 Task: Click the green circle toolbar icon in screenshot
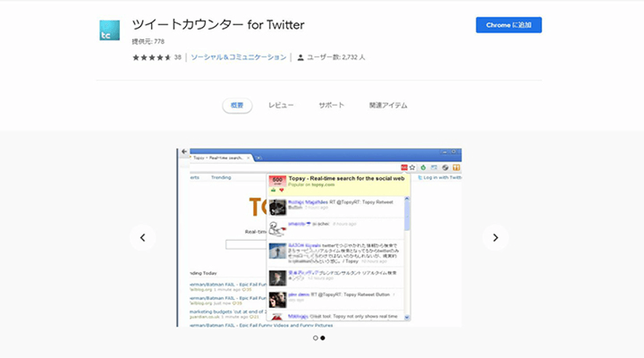(423, 167)
